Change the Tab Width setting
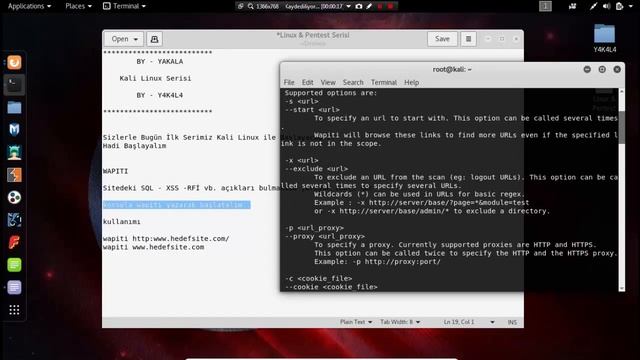This screenshot has width=640, height=360. pos(400,322)
